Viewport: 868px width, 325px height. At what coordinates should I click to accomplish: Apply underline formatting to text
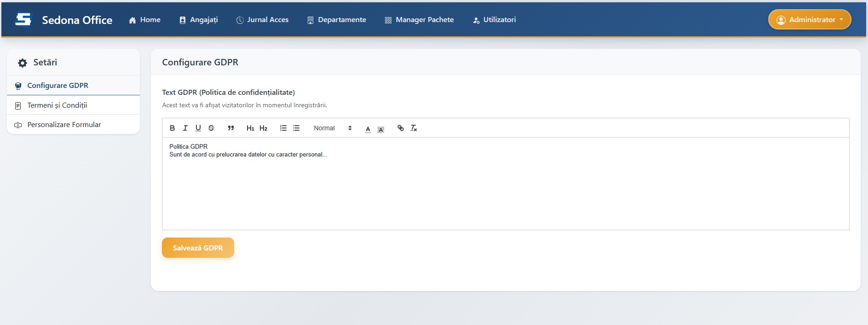198,128
